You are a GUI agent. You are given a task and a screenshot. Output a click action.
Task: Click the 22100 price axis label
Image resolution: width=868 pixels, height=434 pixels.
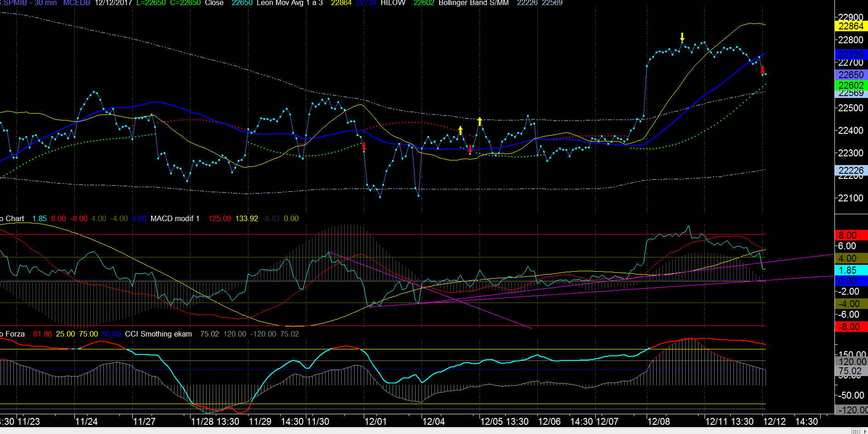[851, 198]
